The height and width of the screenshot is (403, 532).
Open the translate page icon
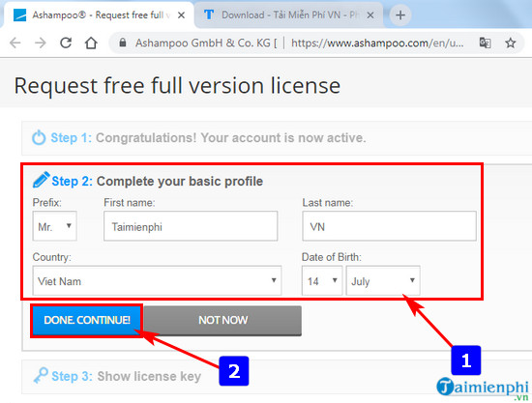coord(485,43)
